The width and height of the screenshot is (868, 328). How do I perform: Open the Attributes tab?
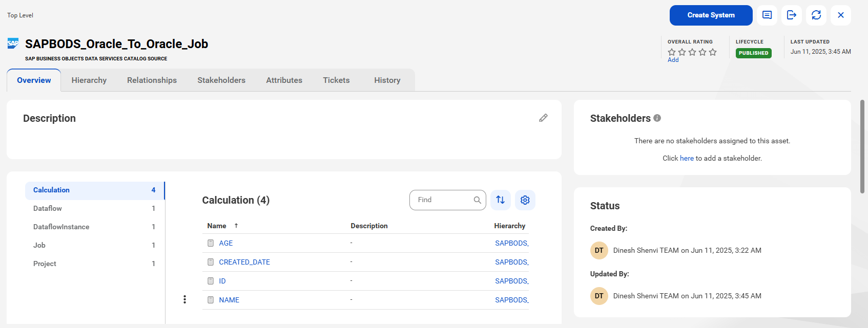[x=284, y=80]
